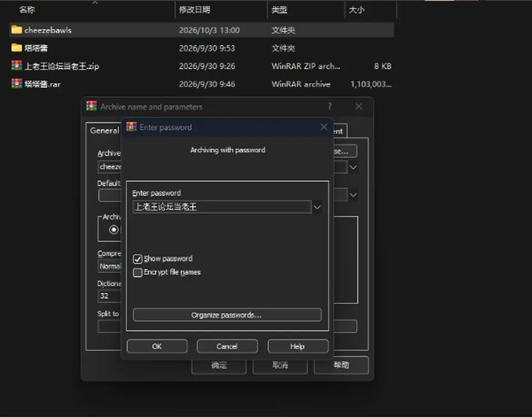Select the file name 塔塔番.rar
The image size is (532, 418).
[x=43, y=84]
